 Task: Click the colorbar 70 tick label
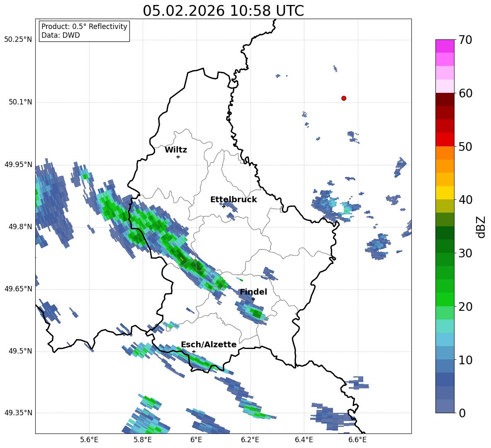click(465, 40)
